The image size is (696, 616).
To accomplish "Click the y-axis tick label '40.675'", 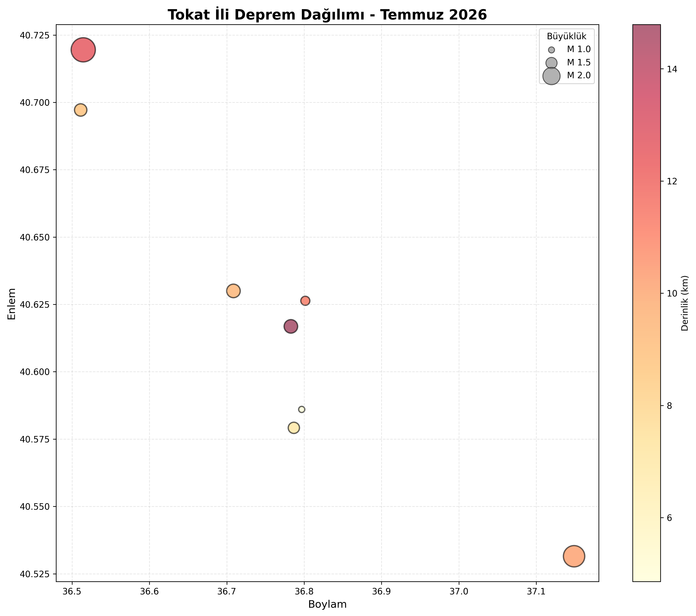I will (34, 170).
